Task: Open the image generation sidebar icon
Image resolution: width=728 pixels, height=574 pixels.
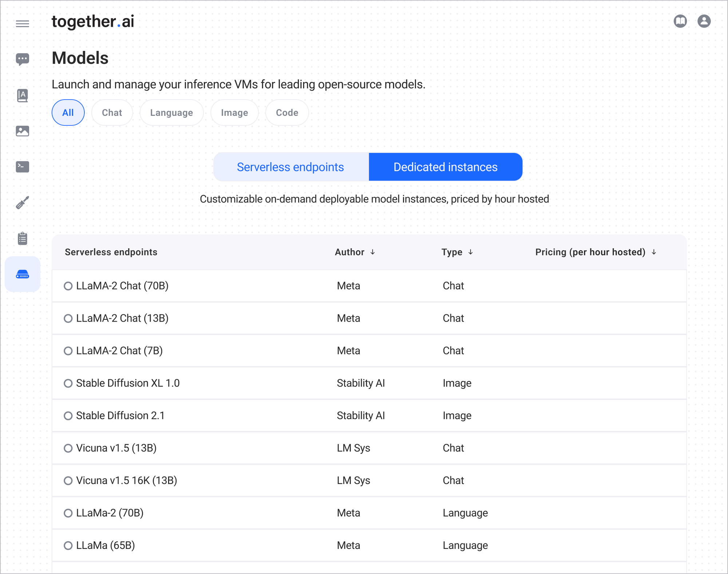Action: 22,131
